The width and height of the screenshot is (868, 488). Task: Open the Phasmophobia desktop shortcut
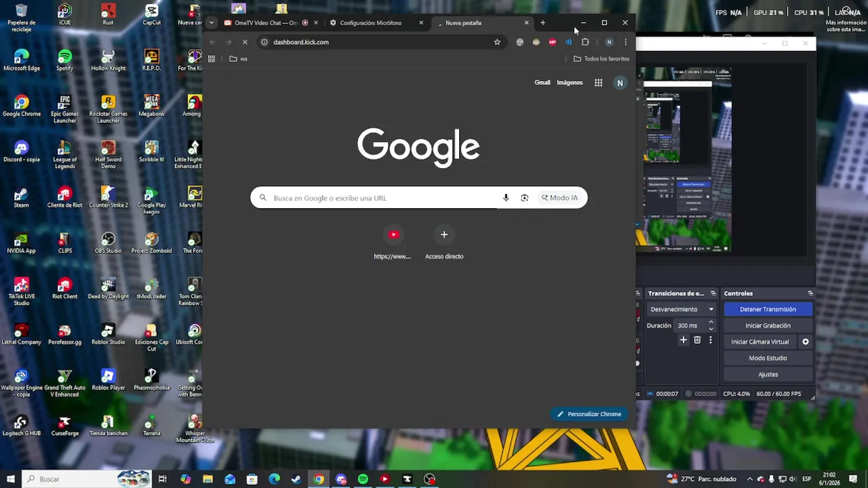tap(151, 380)
